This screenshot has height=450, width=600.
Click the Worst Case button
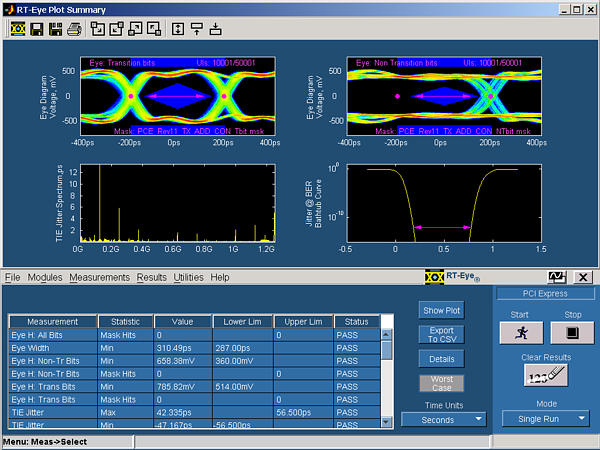tap(442, 383)
